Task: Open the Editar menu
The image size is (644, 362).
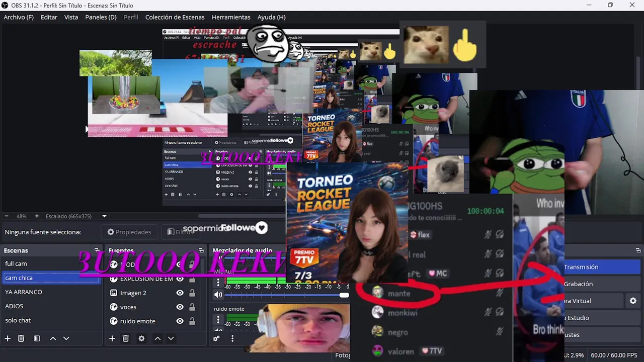Action: pyautogui.click(x=49, y=17)
